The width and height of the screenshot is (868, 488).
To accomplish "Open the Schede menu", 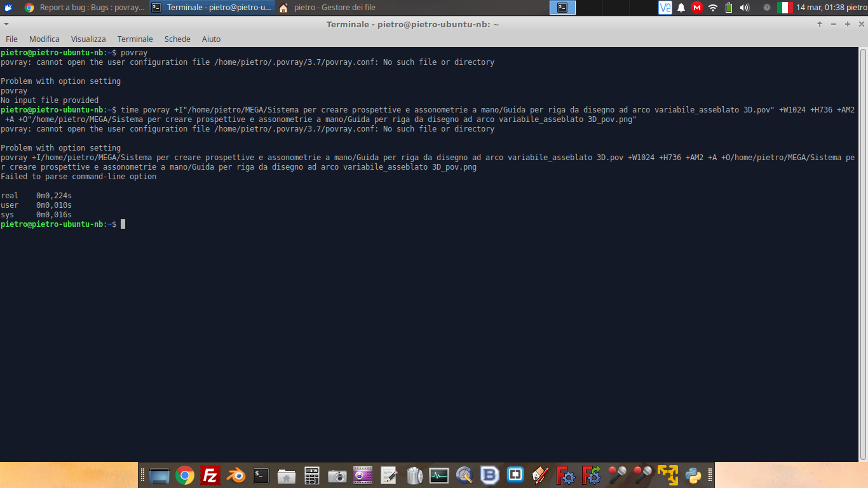I will coord(177,39).
